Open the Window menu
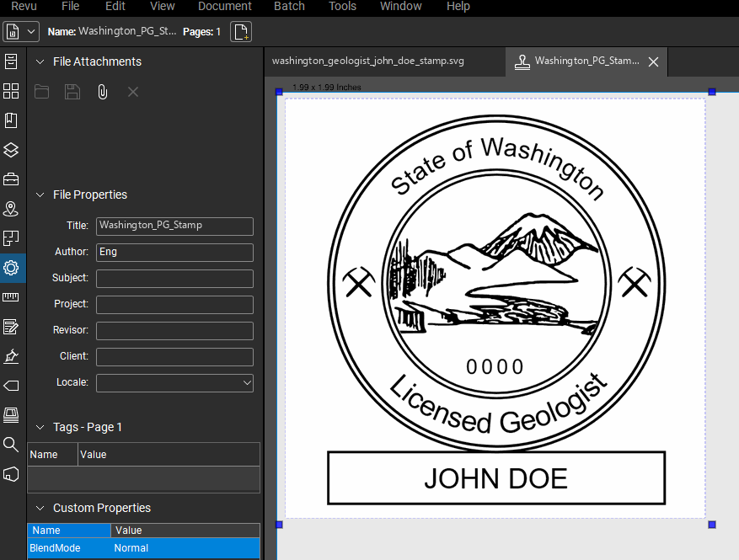The image size is (739, 560). [x=400, y=6]
